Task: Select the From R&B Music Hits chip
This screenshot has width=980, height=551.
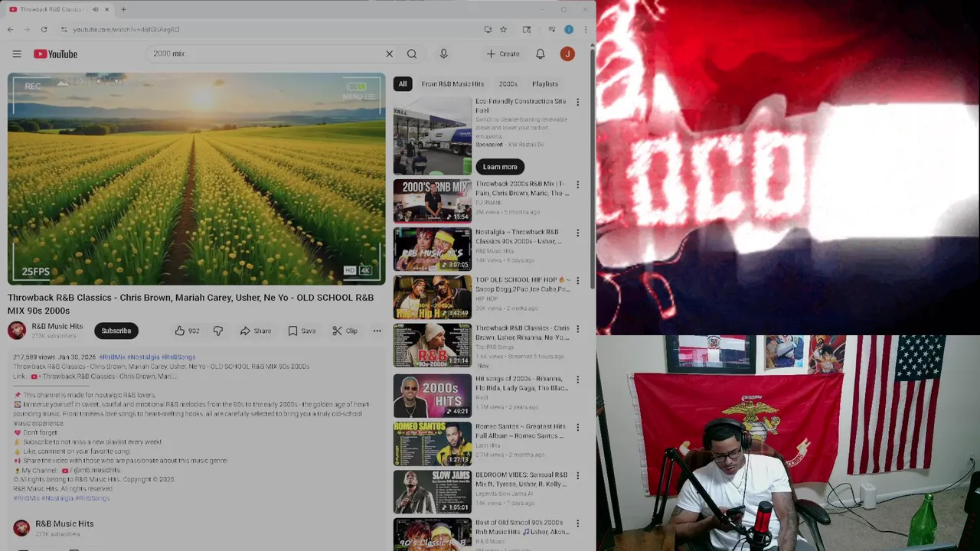Action: (x=452, y=83)
